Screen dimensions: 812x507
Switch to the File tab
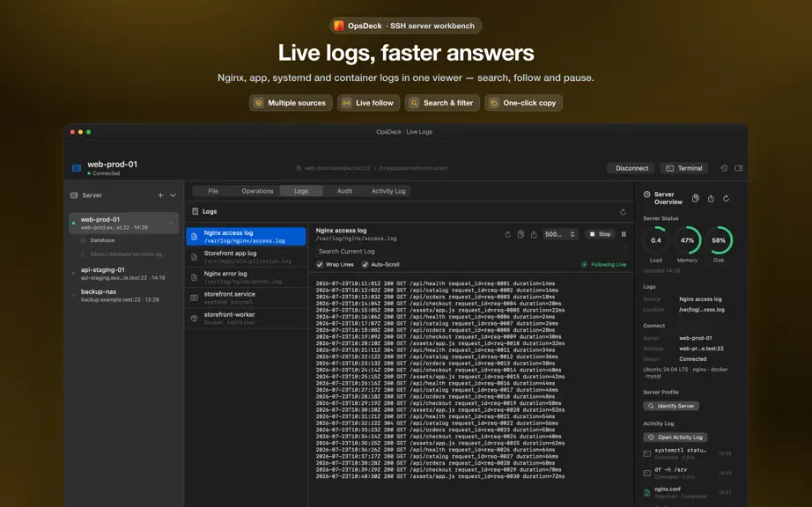(213, 191)
